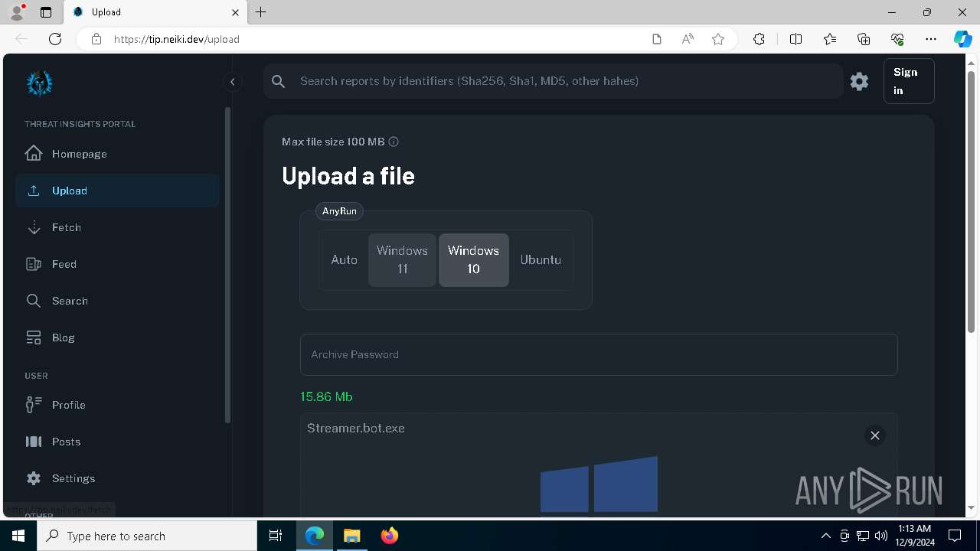Open Posts in the sidebar

(x=117, y=442)
